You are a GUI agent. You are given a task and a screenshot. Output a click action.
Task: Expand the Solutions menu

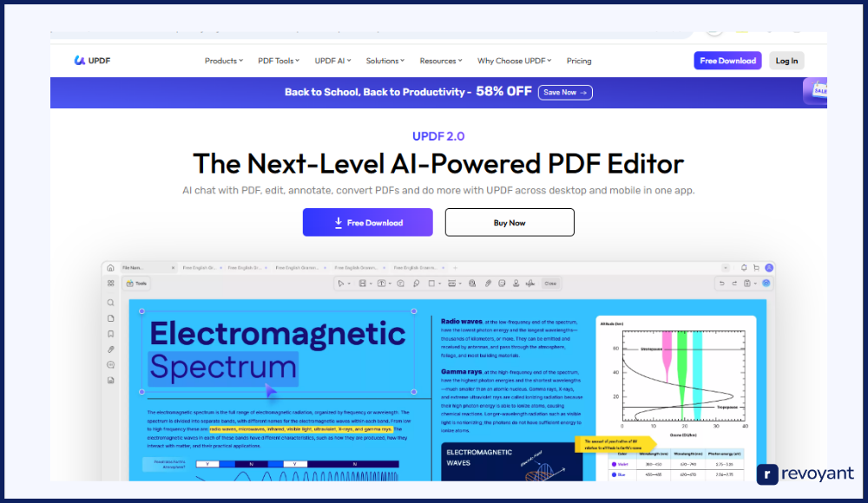pyautogui.click(x=385, y=61)
